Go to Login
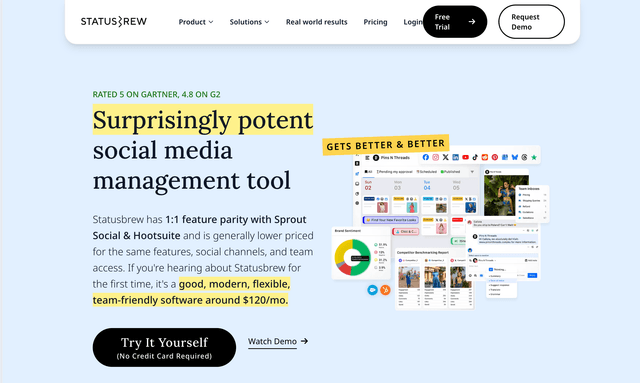The width and height of the screenshot is (640, 383). [x=413, y=22]
